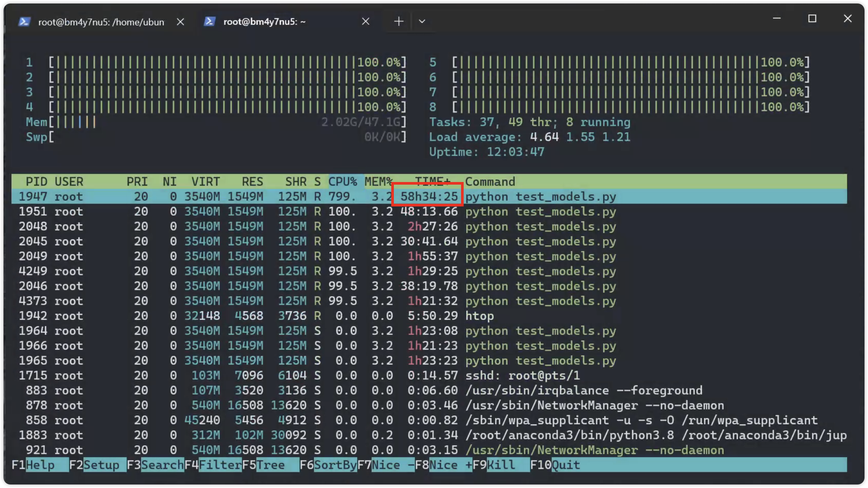Select process row with PID 1966

(x=429, y=346)
